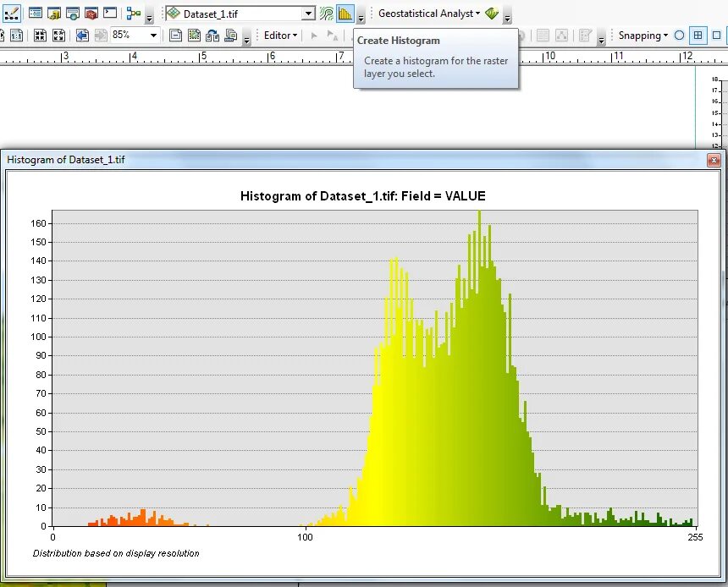Viewport: 728px width, 587px height.
Task: Close the Histogram of Dataset_1.tif window
Action: click(714, 160)
